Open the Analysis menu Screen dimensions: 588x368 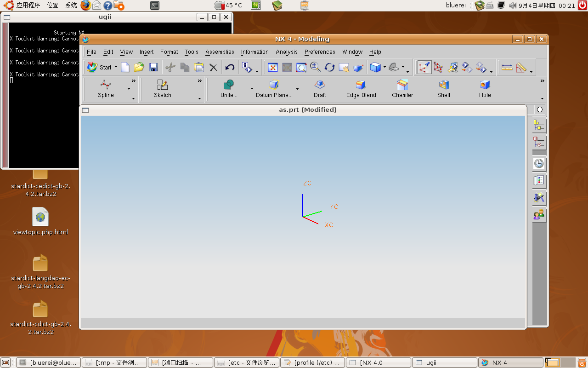click(x=287, y=52)
